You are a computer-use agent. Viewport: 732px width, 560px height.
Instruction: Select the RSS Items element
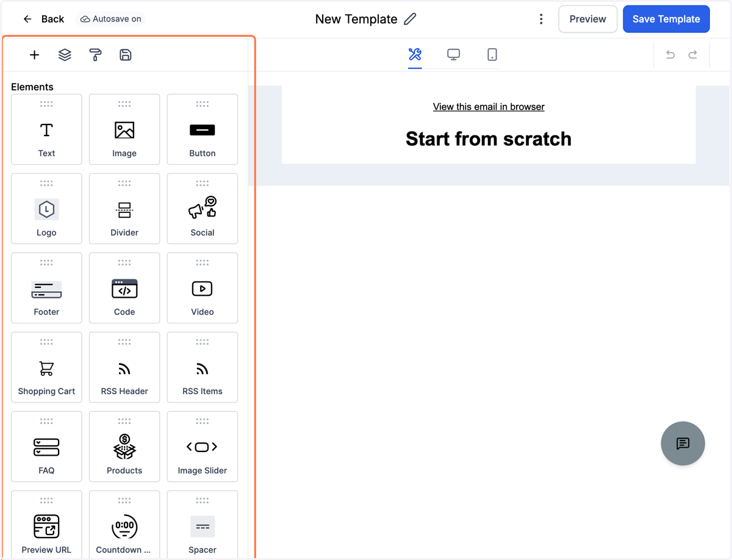point(203,367)
